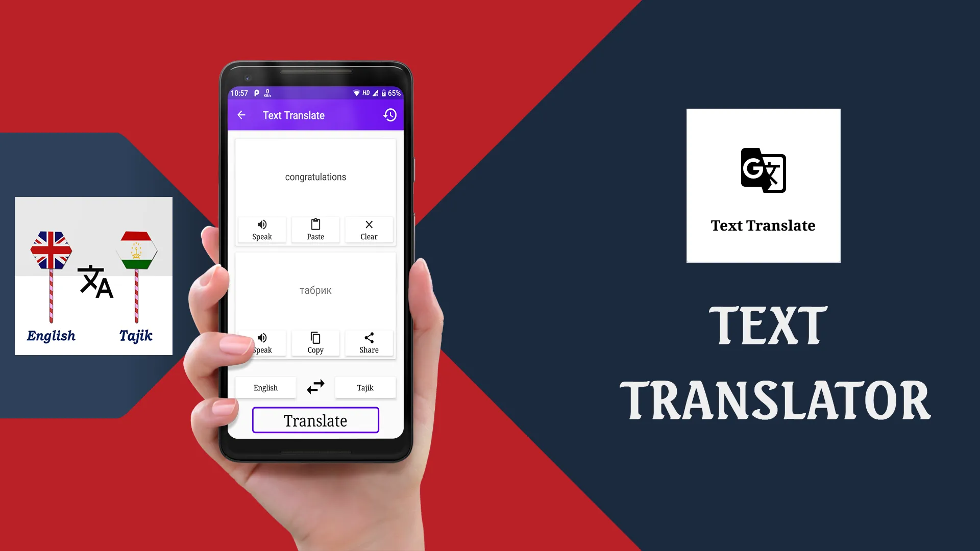The image size is (980, 551).
Task: Select Text Translate app title menu
Action: coord(294,115)
